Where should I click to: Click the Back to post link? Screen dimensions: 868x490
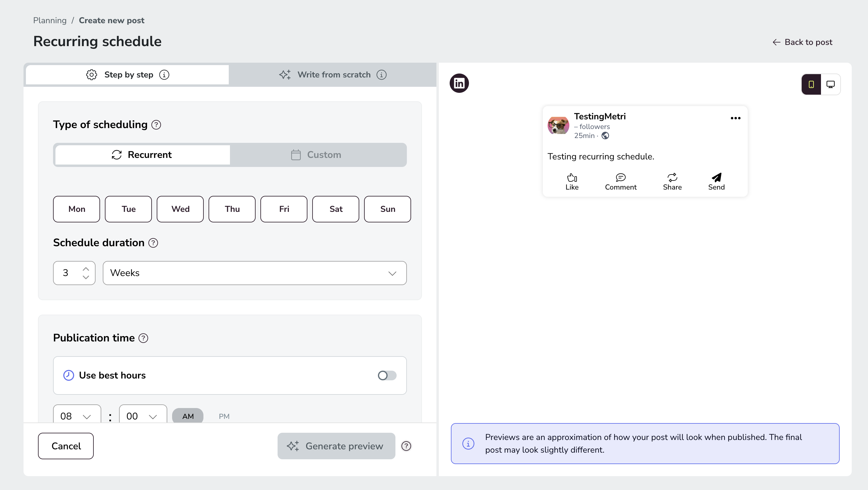pyautogui.click(x=802, y=42)
